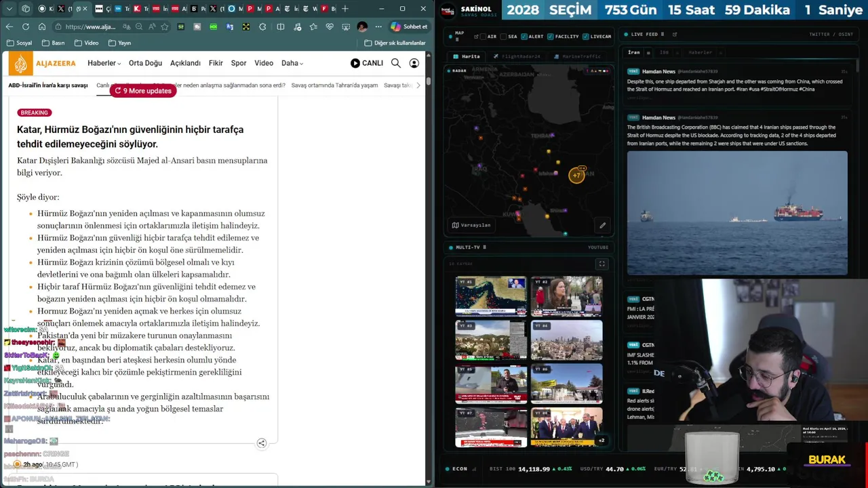Open browser settings and more menu
This screenshot has height=488, width=868.
coord(378,26)
